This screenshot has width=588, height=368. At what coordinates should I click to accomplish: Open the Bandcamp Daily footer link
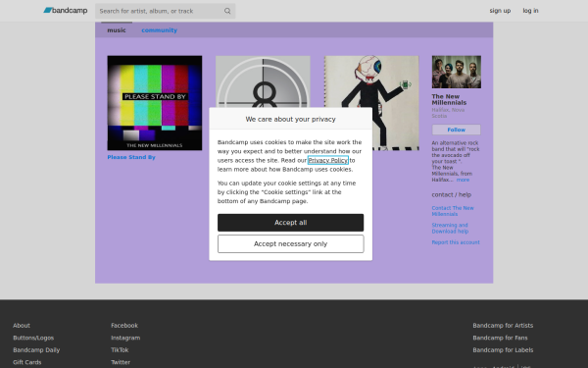36,350
